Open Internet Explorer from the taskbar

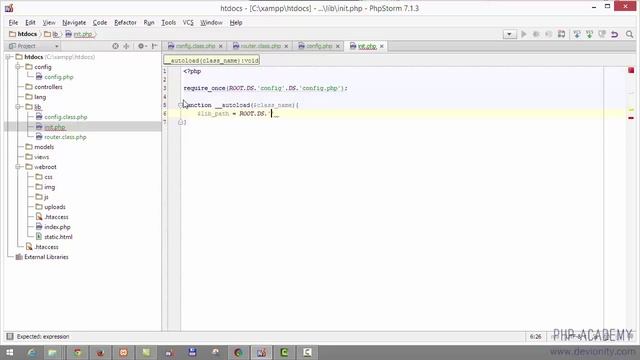[32, 352]
